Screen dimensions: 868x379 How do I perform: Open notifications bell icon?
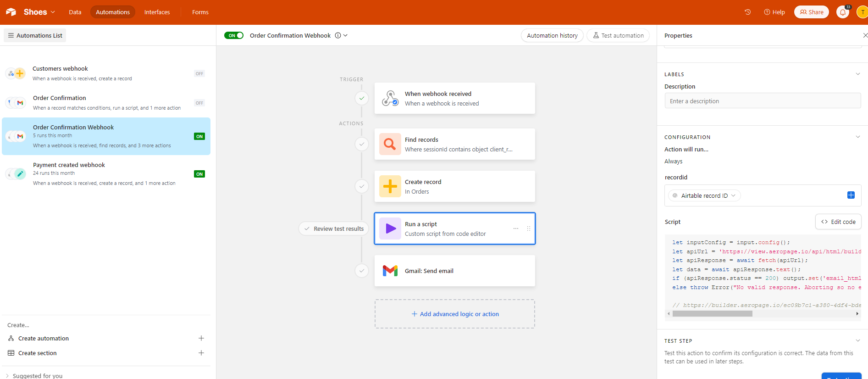tap(843, 12)
